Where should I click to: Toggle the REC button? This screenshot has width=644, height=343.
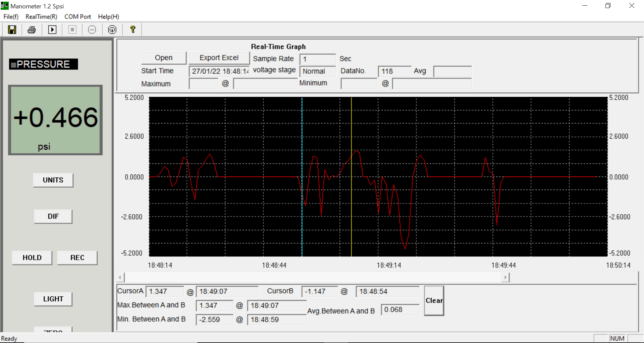click(77, 258)
